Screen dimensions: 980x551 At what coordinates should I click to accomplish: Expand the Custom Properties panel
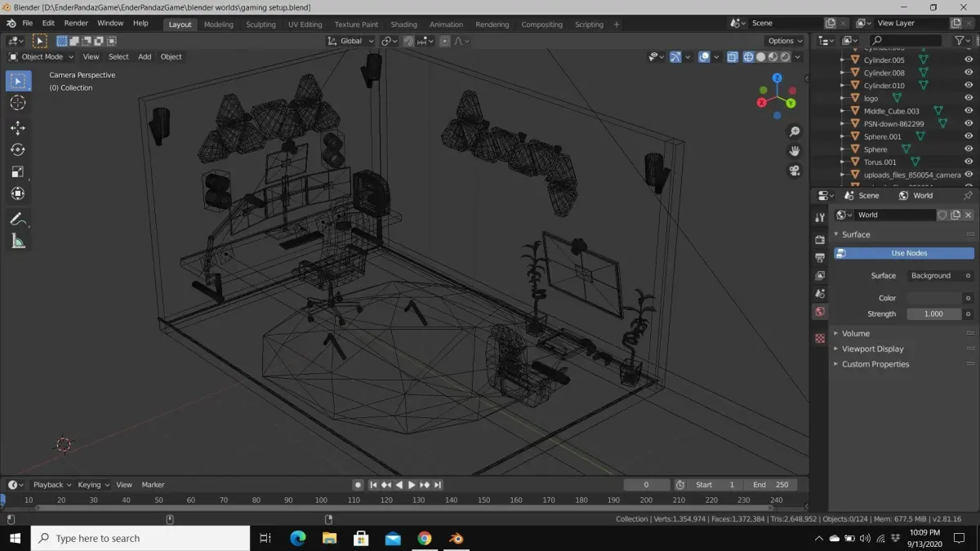click(875, 364)
